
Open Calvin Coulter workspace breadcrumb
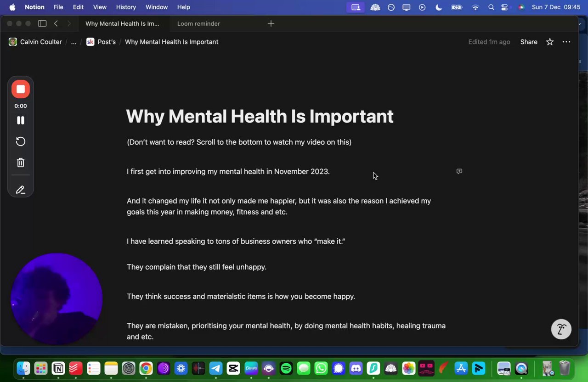35,42
